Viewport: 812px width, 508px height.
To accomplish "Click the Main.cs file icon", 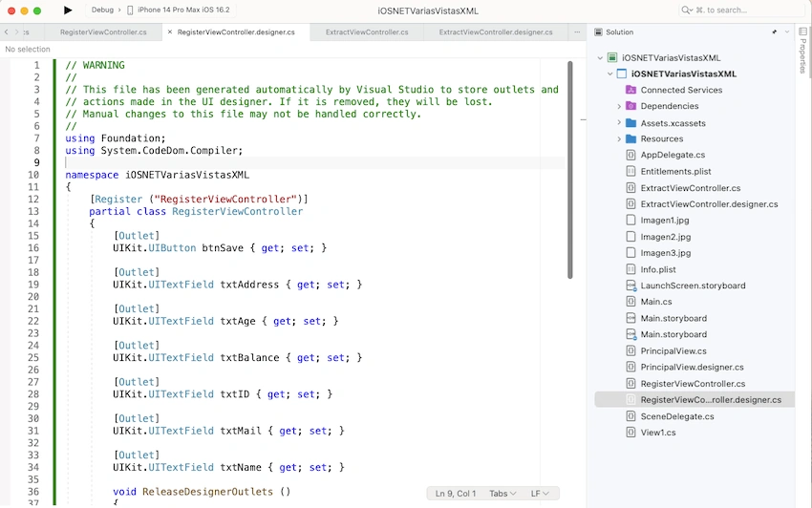I will click(x=630, y=302).
